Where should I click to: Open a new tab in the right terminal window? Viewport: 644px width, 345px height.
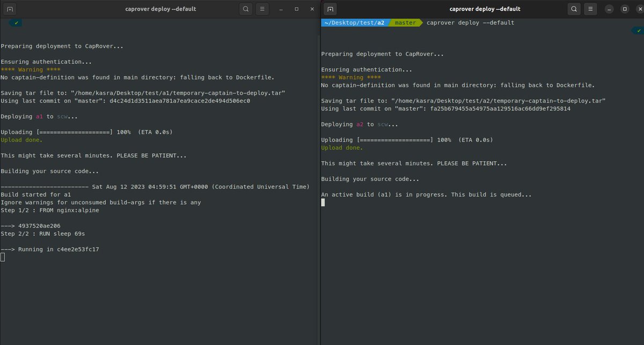tap(331, 9)
